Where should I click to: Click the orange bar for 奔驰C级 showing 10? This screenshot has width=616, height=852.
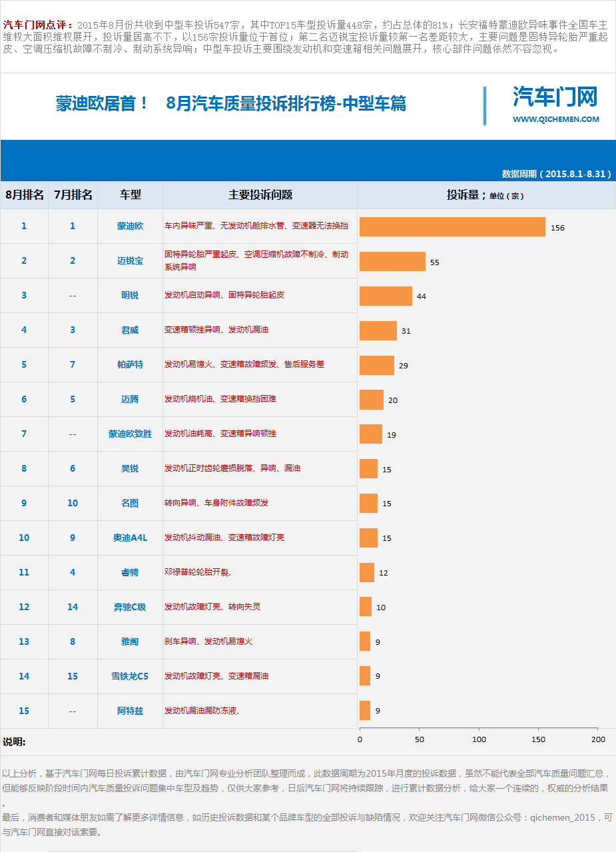click(366, 607)
